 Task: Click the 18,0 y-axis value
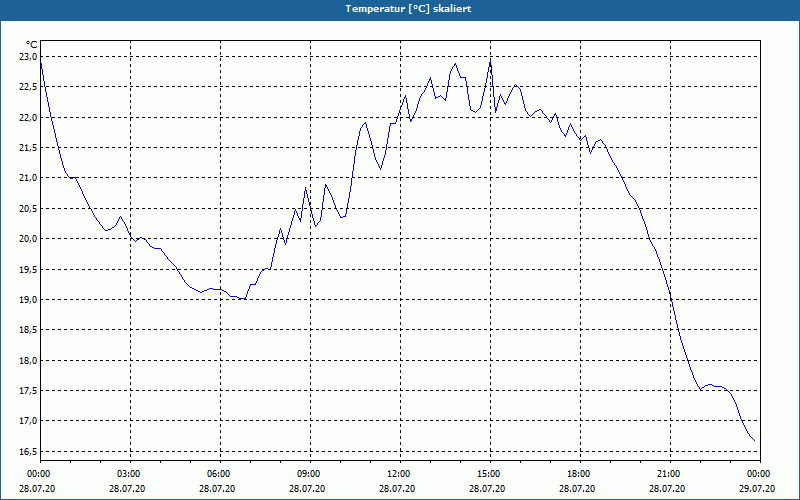[28, 360]
